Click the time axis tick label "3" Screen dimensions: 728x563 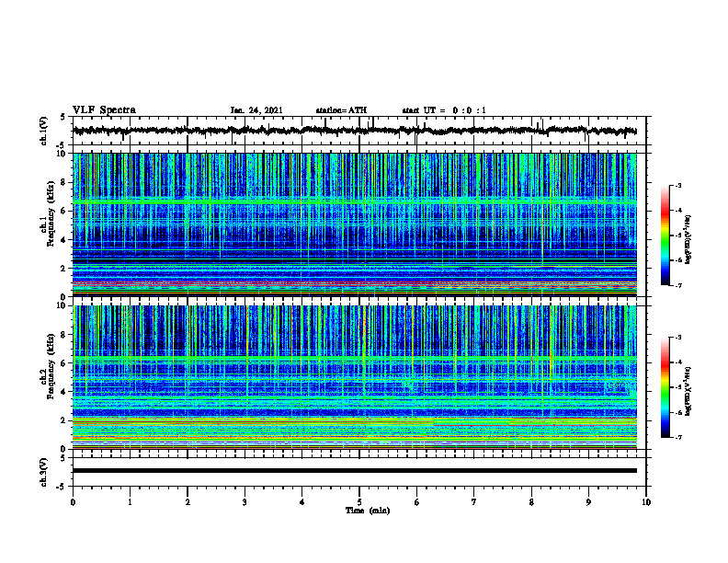point(245,502)
